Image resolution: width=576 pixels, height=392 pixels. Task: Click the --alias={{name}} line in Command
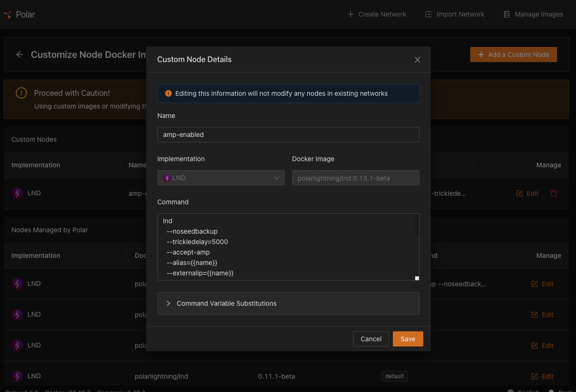pos(192,263)
